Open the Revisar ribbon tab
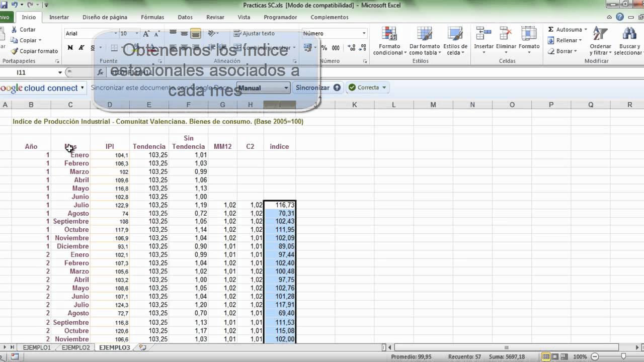 pos(215,17)
